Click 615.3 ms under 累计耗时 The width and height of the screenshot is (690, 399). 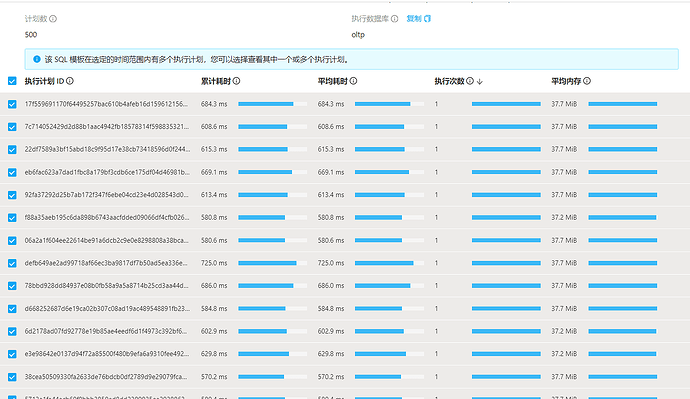pyautogui.click(x=214, y=150)
